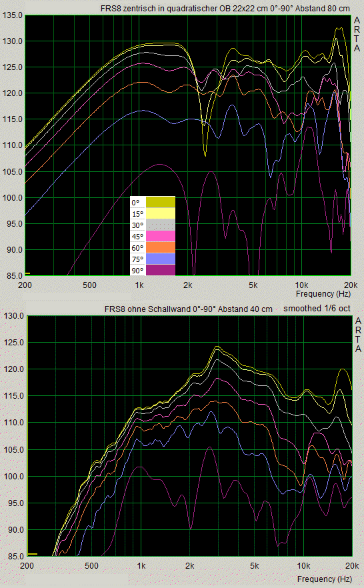Click the '200' x-axis value of top graph
Screen dimensions: 364x588
coord(25,285)
